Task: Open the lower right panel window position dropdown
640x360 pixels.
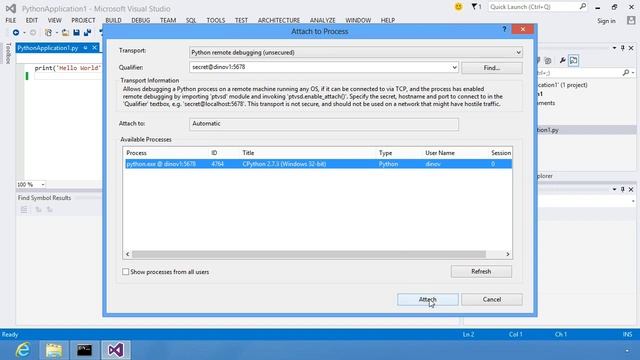Action: 614,189
